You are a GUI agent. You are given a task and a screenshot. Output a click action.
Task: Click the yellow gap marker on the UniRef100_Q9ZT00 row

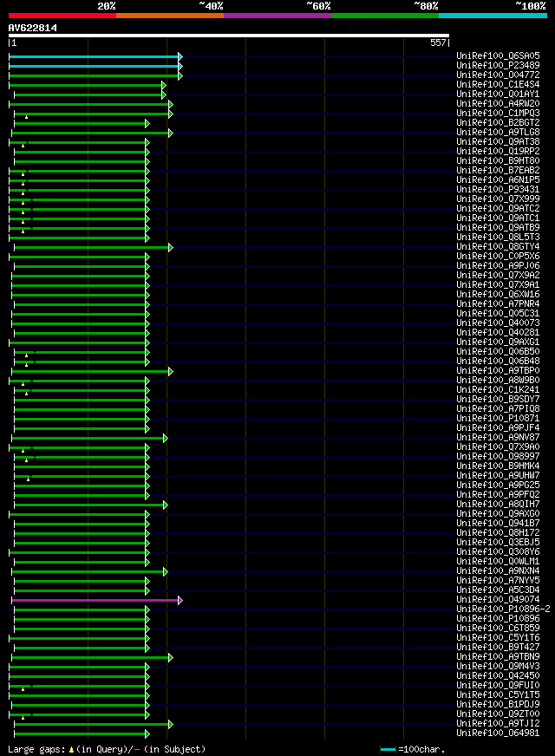[x=23, y=718]
